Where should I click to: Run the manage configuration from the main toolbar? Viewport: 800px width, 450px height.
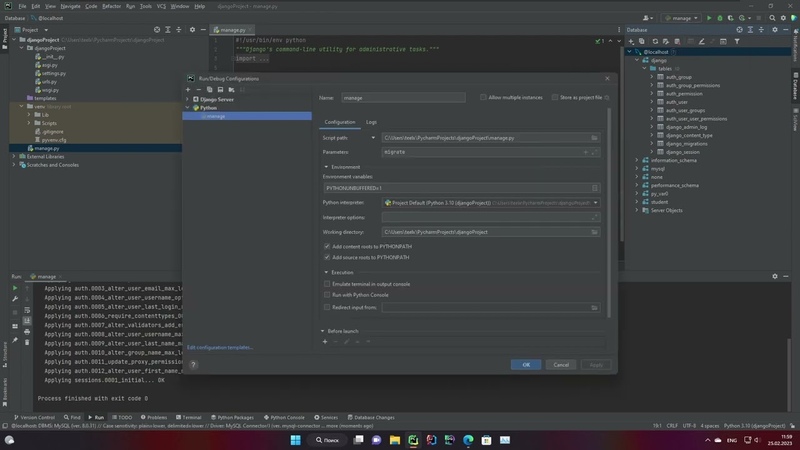point(709,18)
